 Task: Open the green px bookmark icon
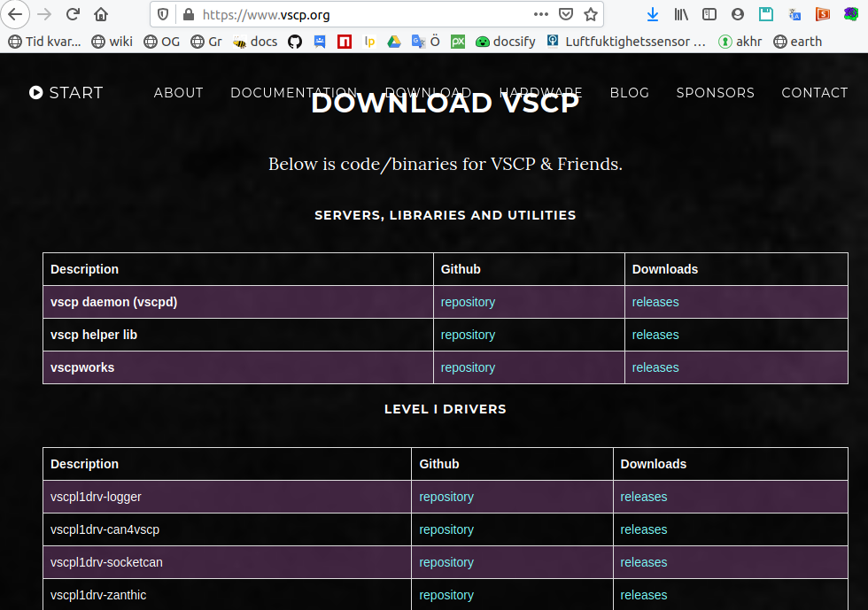click(x=458, y=42)
